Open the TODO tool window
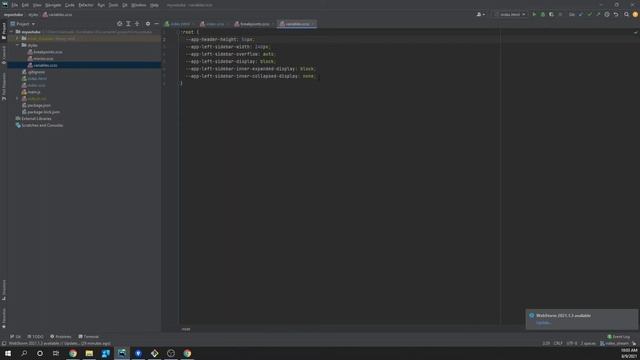 [x=35, y=337]
